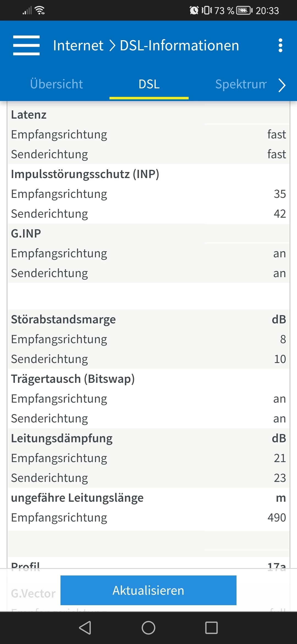Select the DSL tab
This screenshot has width=297, height=644.
[149, 84]
